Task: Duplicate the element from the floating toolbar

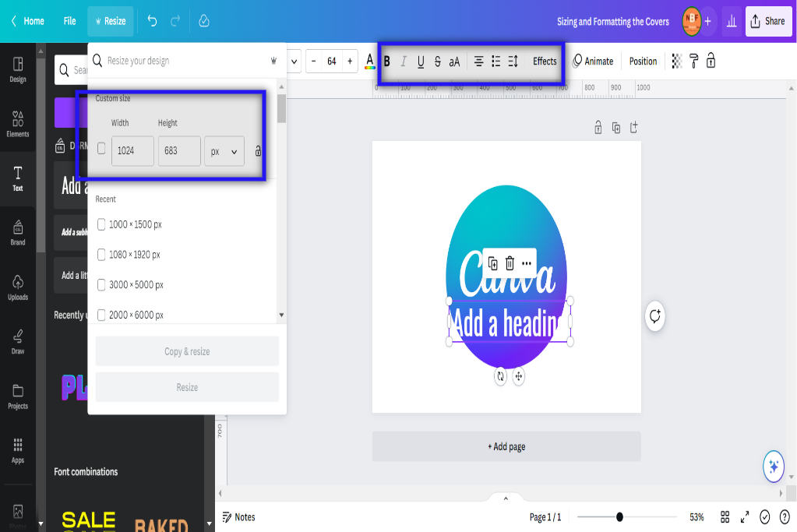Action: tap(492, 263)
